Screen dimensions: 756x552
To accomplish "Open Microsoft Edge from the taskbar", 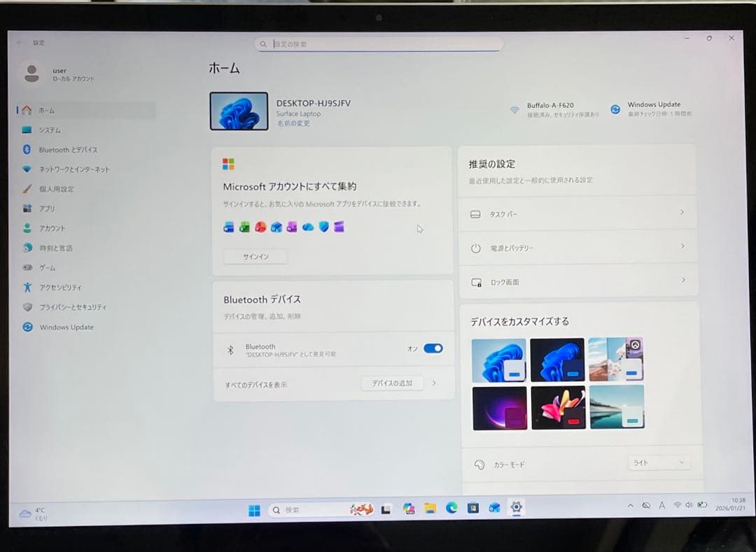I will (451, 509).
